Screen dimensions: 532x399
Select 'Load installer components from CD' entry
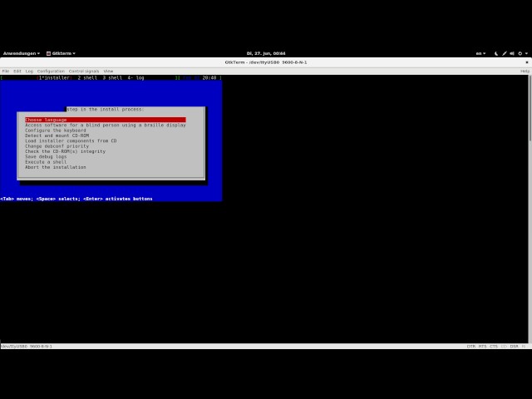[71, 140]
